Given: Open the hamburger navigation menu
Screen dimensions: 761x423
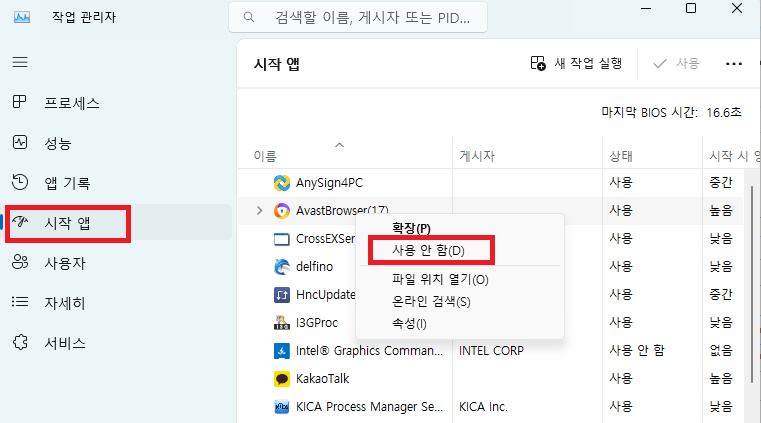Looking at the screenshot, I should (x=20, y=62).
